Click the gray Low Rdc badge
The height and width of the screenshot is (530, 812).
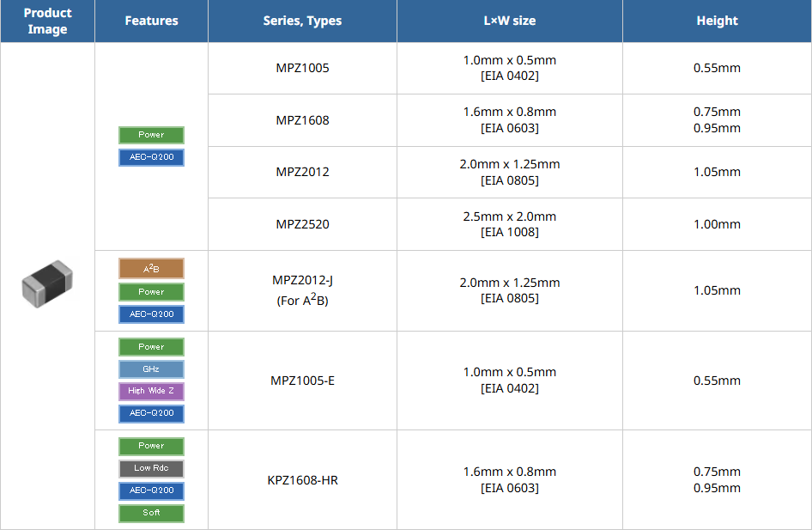[x=151, y=468]
